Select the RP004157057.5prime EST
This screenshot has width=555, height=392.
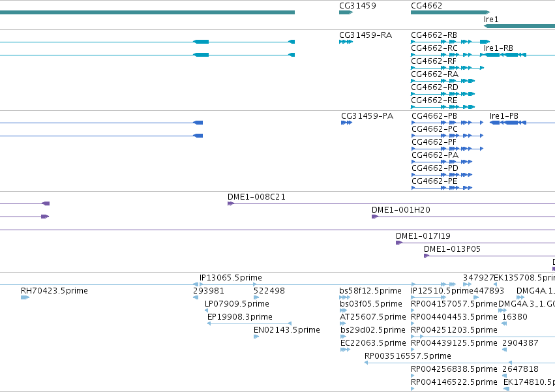click(454, 304)
